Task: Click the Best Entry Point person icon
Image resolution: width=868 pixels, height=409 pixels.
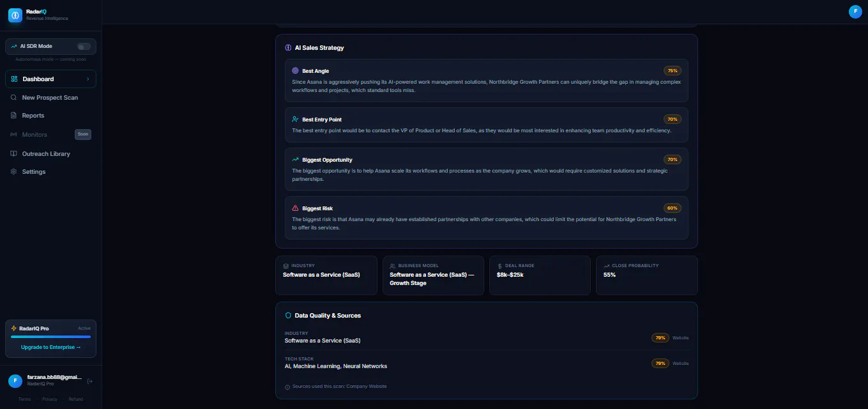Action: click(x=295, y=120)
